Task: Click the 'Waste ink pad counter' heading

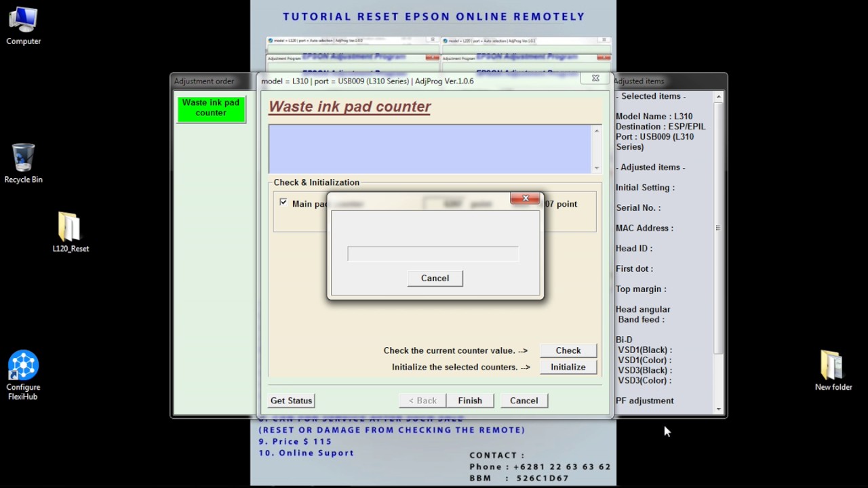Action: 350,106
